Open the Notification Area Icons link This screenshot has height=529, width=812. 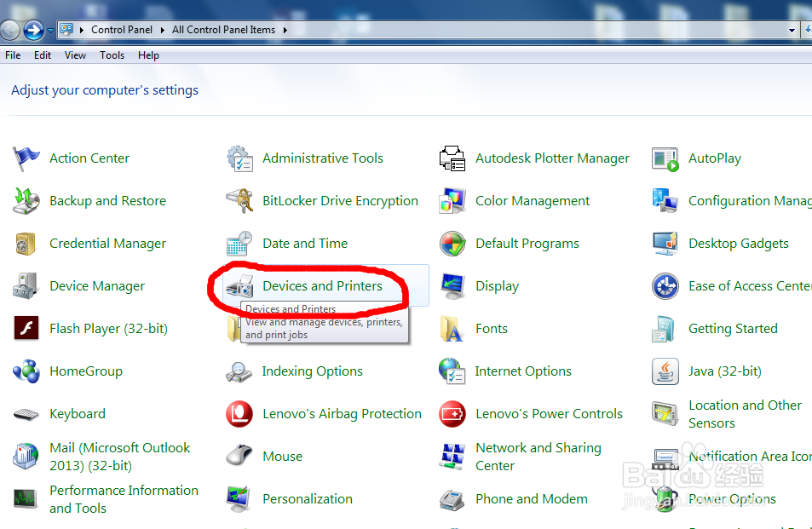point(750,457)
